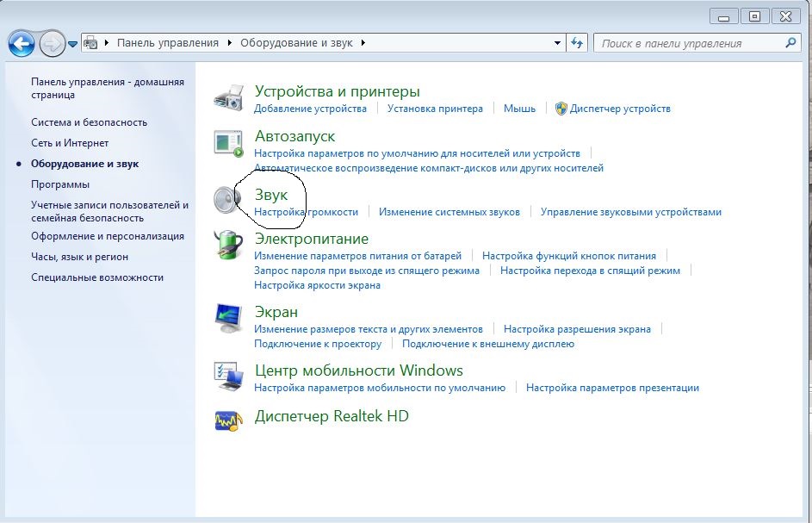Open Электропитание heading
Screen dimensions: 812x523
(312, 239)
